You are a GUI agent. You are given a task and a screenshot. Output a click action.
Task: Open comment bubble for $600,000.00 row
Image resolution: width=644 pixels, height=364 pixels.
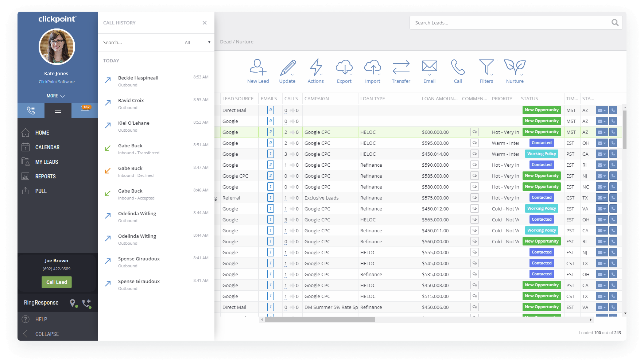474,132
